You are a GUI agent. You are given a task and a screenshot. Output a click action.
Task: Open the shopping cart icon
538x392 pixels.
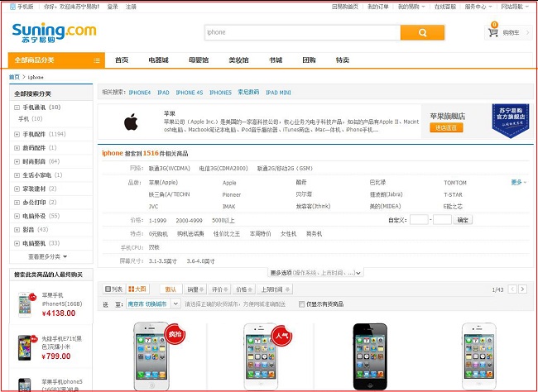pyautogui.click(x=493, y=33)
